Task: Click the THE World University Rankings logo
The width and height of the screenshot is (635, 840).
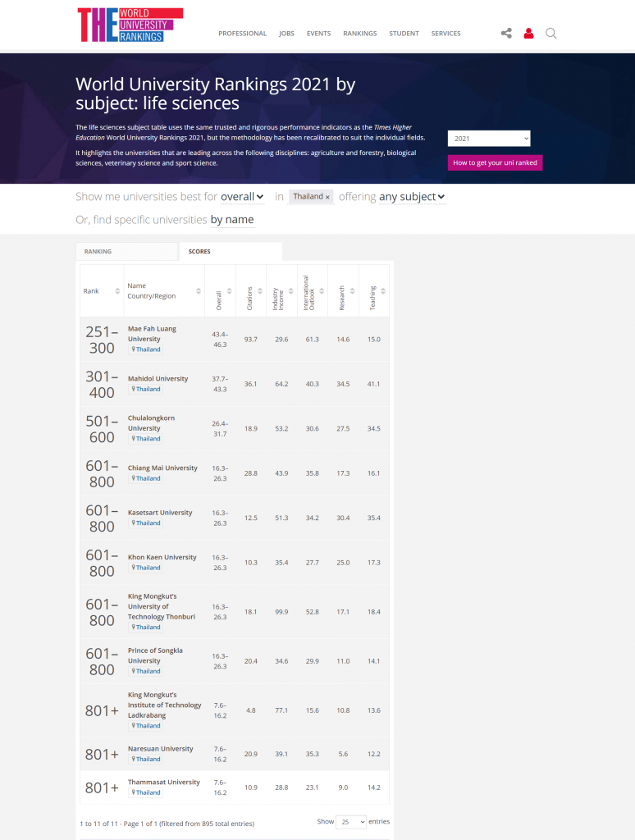Action: click(130, 25)
